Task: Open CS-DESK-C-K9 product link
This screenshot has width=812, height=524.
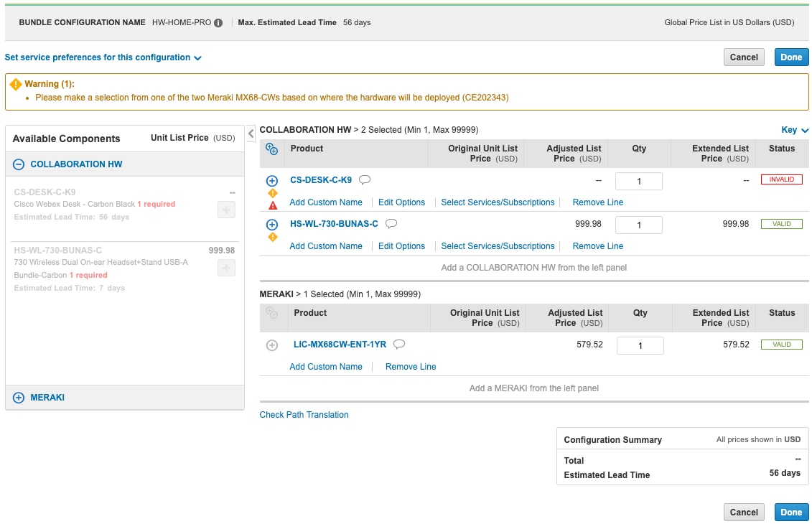Action: [320, 180]
